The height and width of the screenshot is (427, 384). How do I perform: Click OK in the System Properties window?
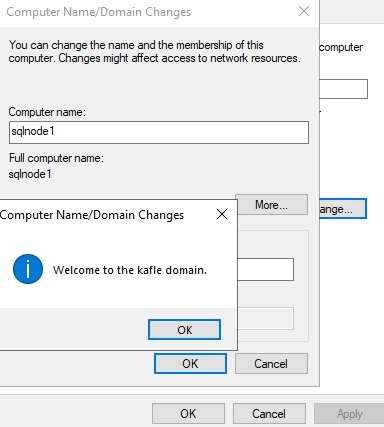point(188,414)
